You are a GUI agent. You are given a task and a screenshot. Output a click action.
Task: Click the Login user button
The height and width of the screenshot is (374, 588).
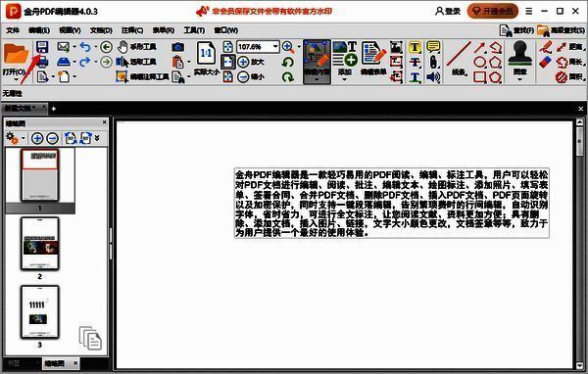pyautogui.click(x=448, y=11)
